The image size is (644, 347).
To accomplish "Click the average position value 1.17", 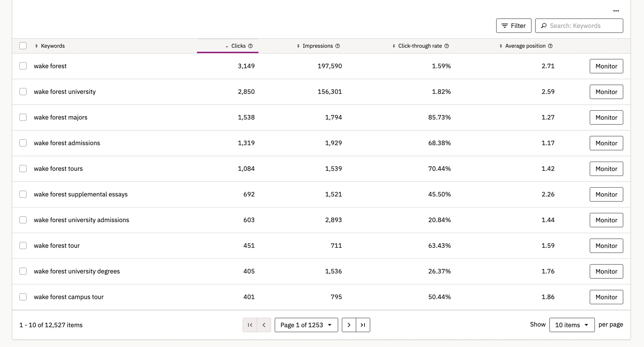I will pyautogui.click(x=548, y=143).
